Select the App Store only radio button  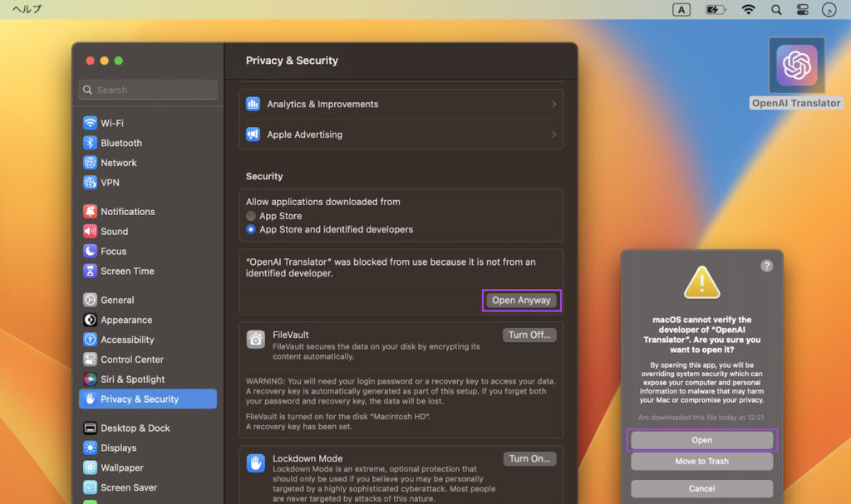coord(250,215)
